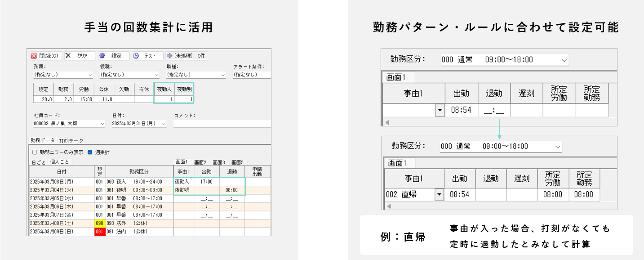Click 所定労働 08:00 cell in lower table

click(553, 194)
